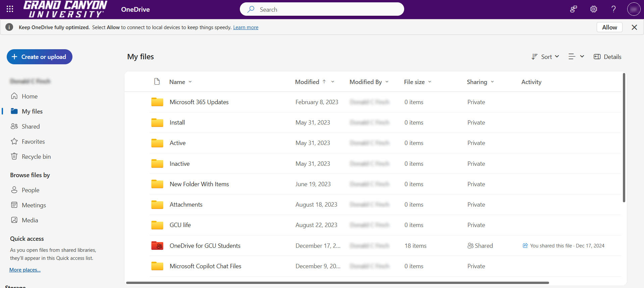Image resolution: width=644 pixels, height=288 pixels.
Task: Click the file type column header icon
Action: click(x=157, y=82)
